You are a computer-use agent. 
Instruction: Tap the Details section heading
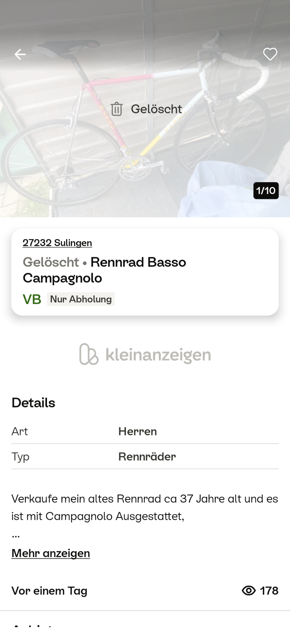[33, 403]
